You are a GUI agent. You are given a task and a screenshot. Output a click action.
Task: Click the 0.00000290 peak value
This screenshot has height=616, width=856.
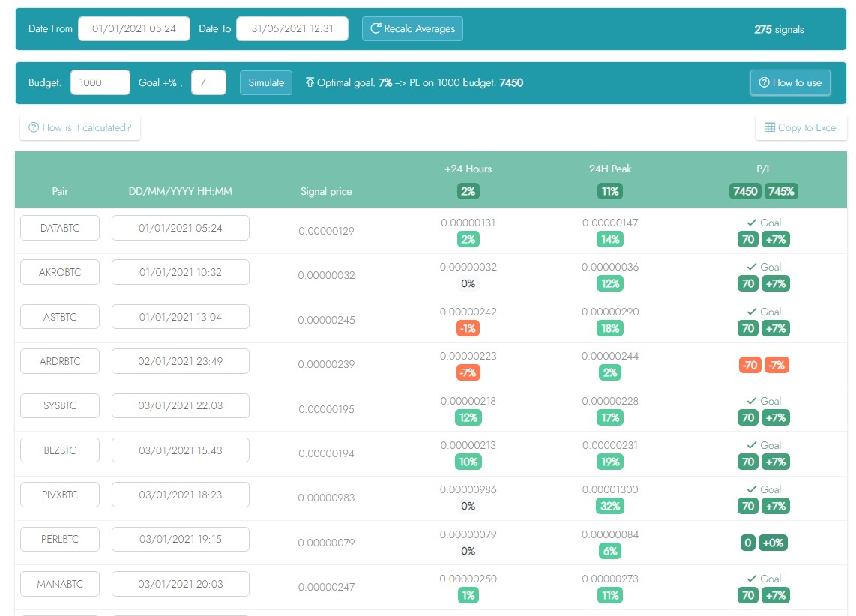click(610, 312)
